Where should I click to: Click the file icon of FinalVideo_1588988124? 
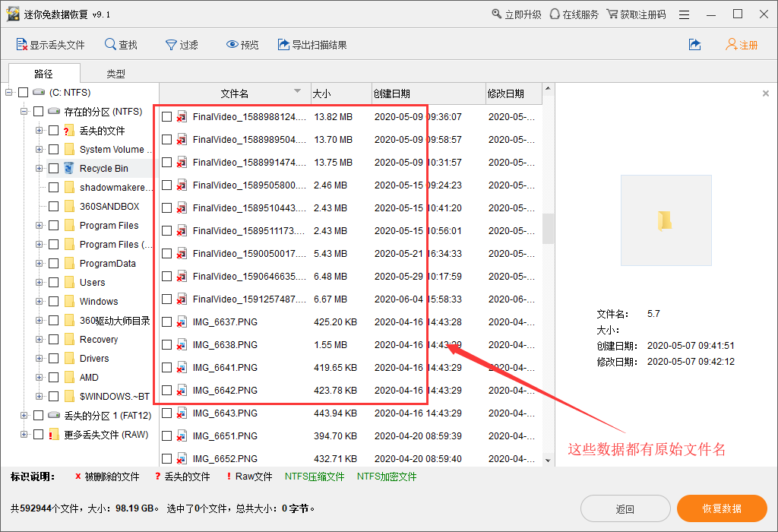tap(182, 116)
